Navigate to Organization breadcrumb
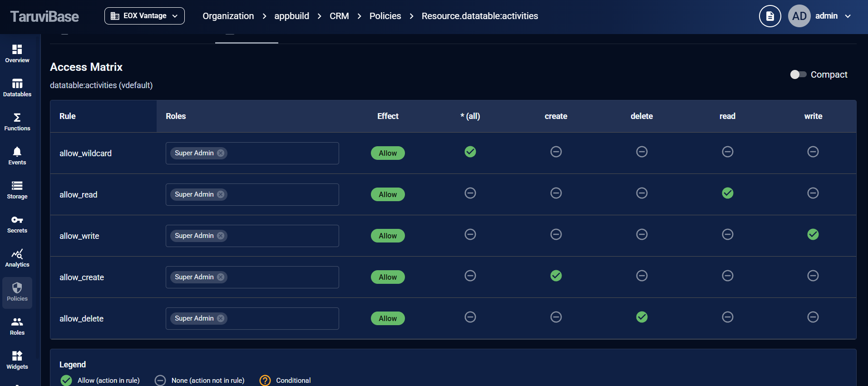868x386 pixels. 228,16
